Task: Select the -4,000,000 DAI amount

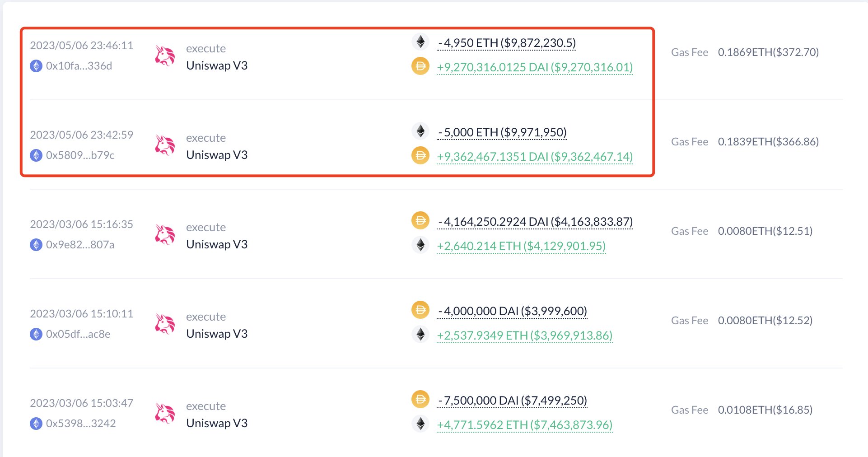Action: (x=512, y=311)
